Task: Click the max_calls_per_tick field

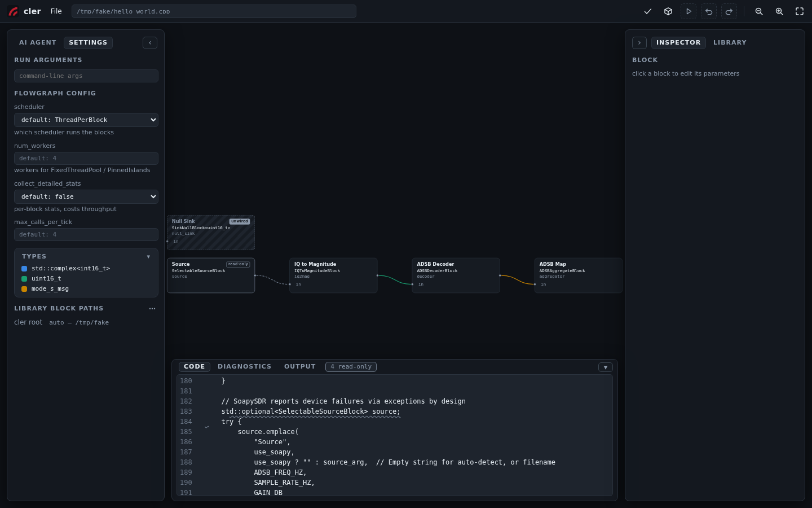Action: [x=86, y=234]
